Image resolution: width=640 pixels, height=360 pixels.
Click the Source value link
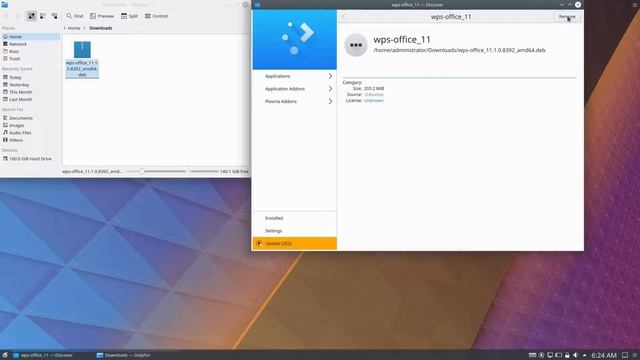pos(373,94)
